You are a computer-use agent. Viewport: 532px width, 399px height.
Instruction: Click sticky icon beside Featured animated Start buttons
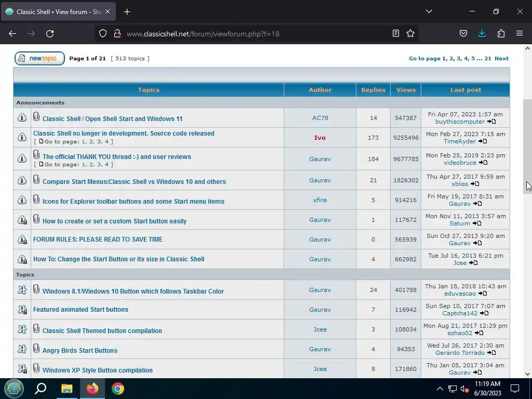tap(22, 310)
